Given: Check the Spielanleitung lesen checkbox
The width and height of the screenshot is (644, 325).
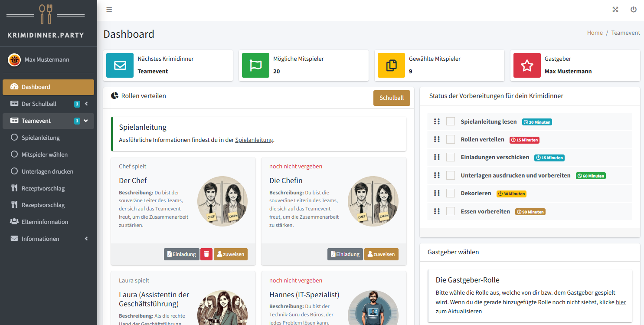Looking at the screenshot, I should pos(451,121).
